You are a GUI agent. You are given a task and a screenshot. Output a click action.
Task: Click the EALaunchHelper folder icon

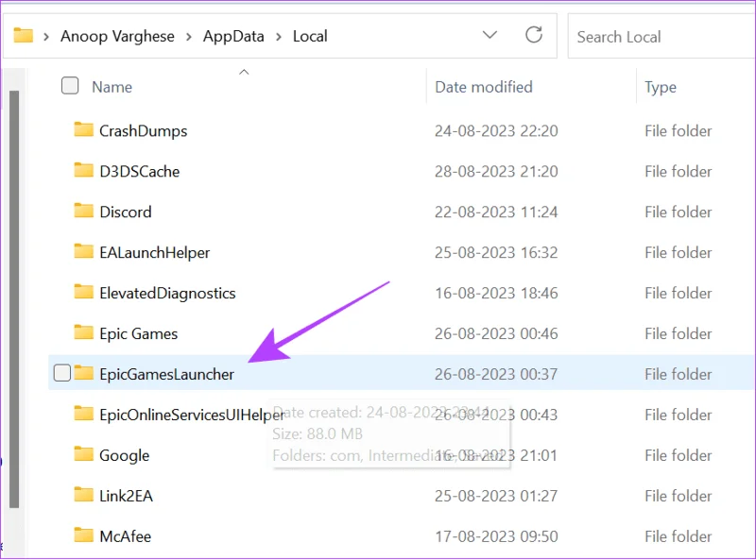tap(84, 250)
